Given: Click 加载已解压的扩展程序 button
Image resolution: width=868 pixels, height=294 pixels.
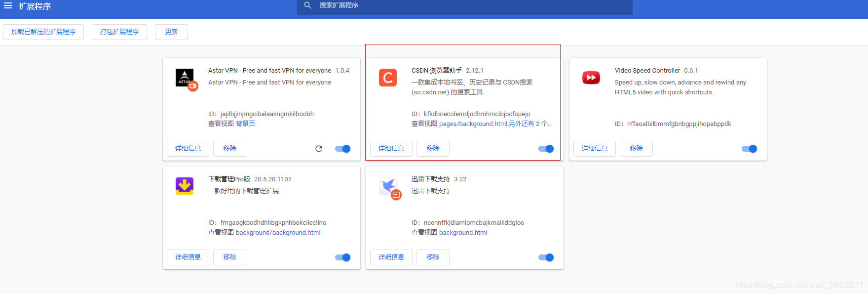Looking at the screenshot, I should [43, 32].
